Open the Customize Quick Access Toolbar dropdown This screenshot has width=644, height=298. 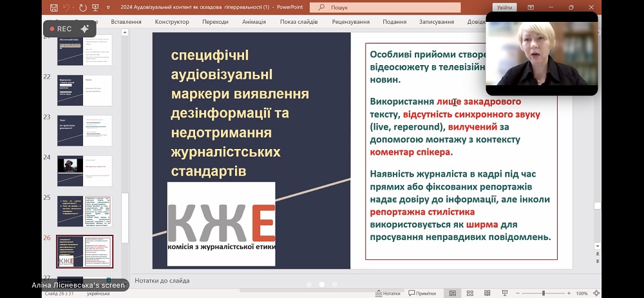(109, 7)
